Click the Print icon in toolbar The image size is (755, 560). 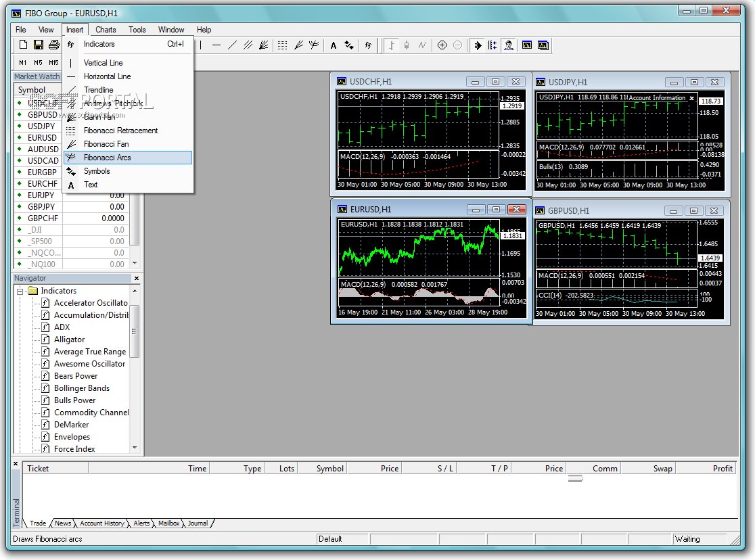54,45
